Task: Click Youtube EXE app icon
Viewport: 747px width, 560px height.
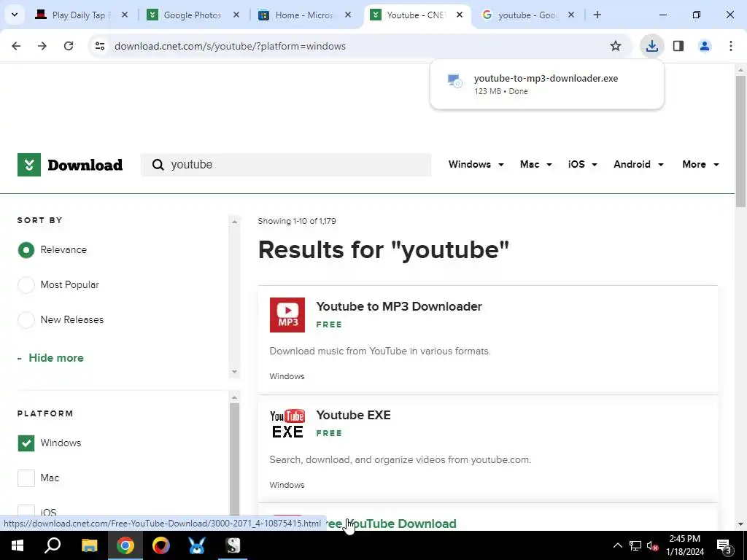Action: pyautogui.click(x=287, y=424)
